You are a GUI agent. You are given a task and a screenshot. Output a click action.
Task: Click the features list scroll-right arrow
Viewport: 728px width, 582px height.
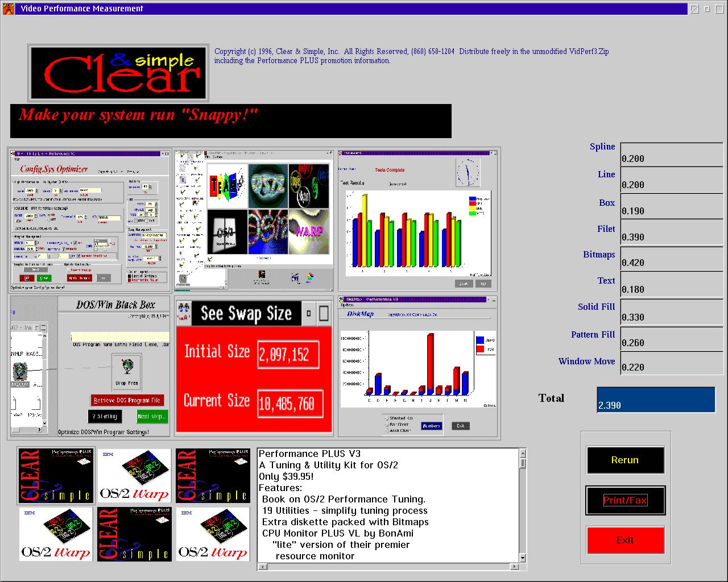515,567
